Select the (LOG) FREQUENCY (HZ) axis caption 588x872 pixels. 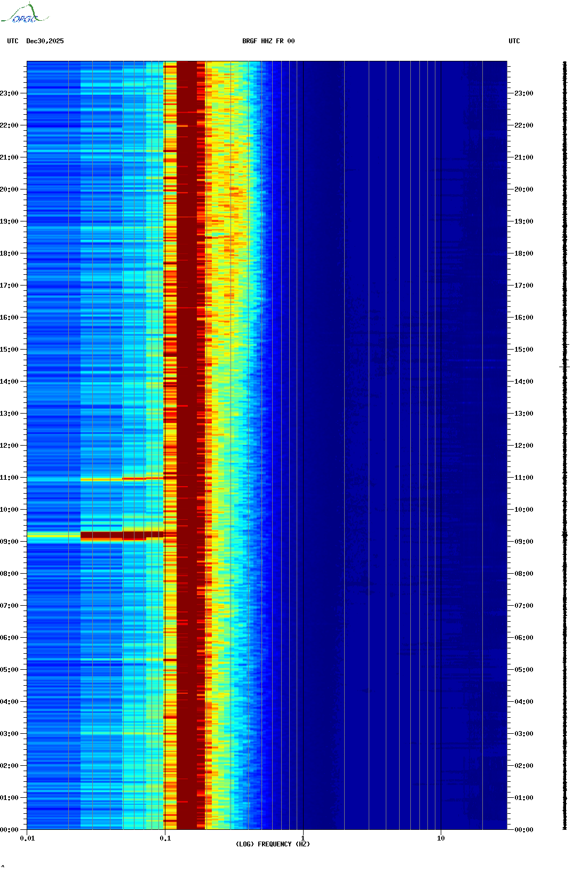point(273,844)
